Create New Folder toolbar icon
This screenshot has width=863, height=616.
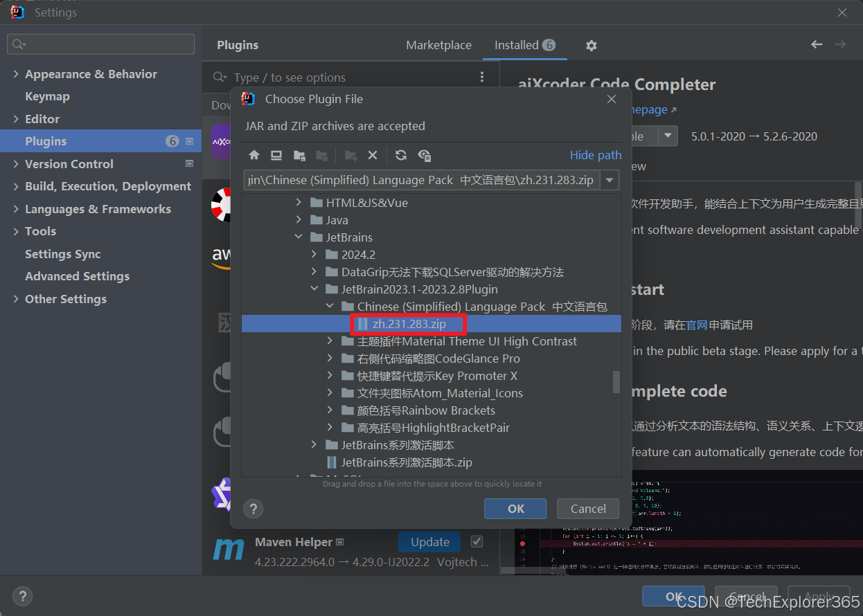pos(350,155)
